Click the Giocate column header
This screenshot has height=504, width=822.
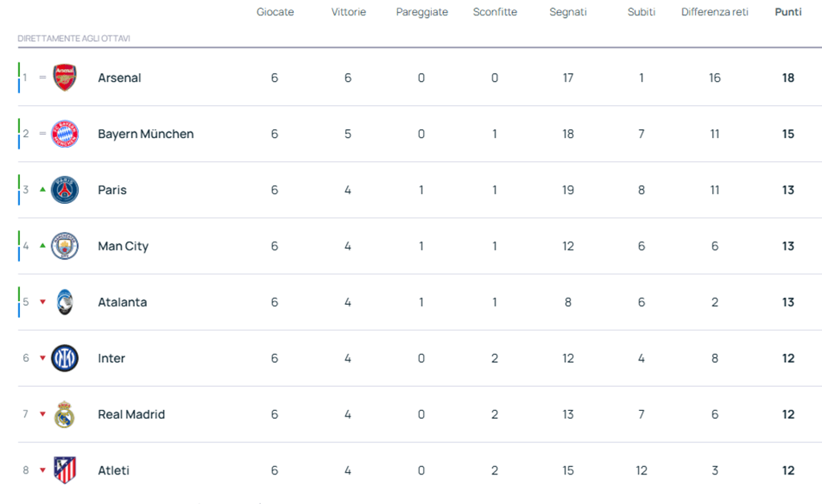(x=275, y=12)
